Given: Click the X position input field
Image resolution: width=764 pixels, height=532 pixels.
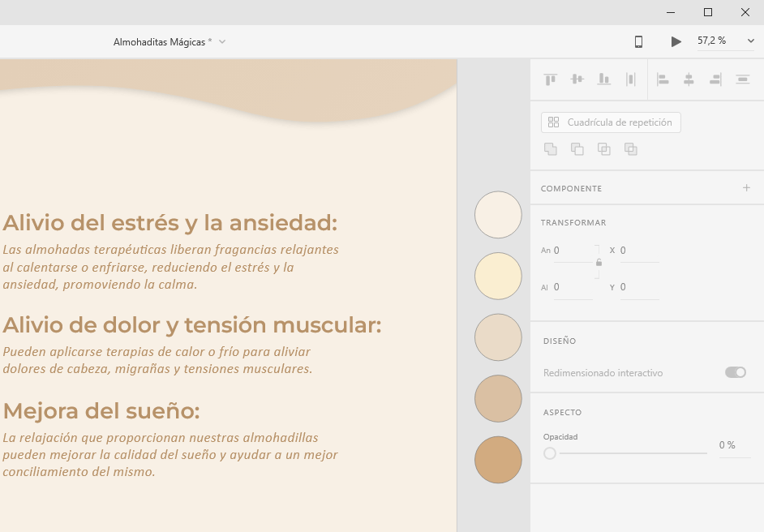Looking at the screenshot, I should (x=638, y=251).
